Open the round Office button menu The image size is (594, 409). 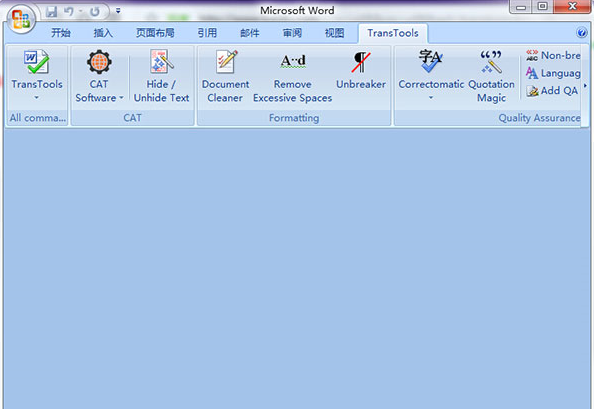[x=21, y=19]
